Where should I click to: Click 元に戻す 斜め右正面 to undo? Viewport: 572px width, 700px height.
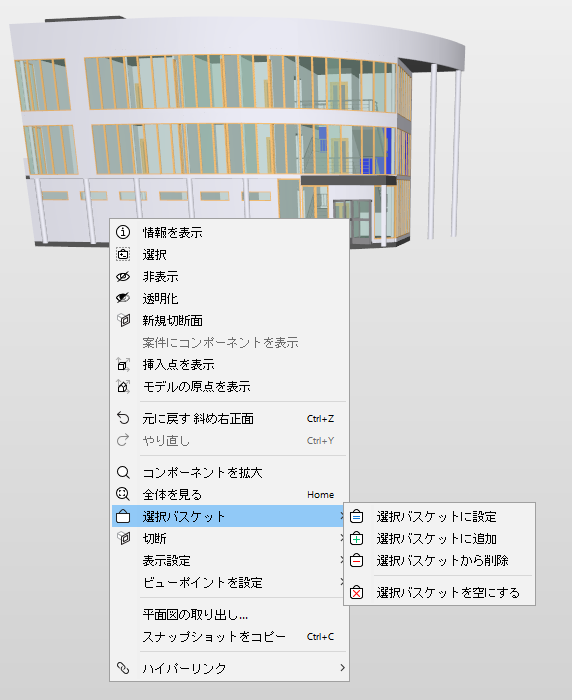pos(229,418)
